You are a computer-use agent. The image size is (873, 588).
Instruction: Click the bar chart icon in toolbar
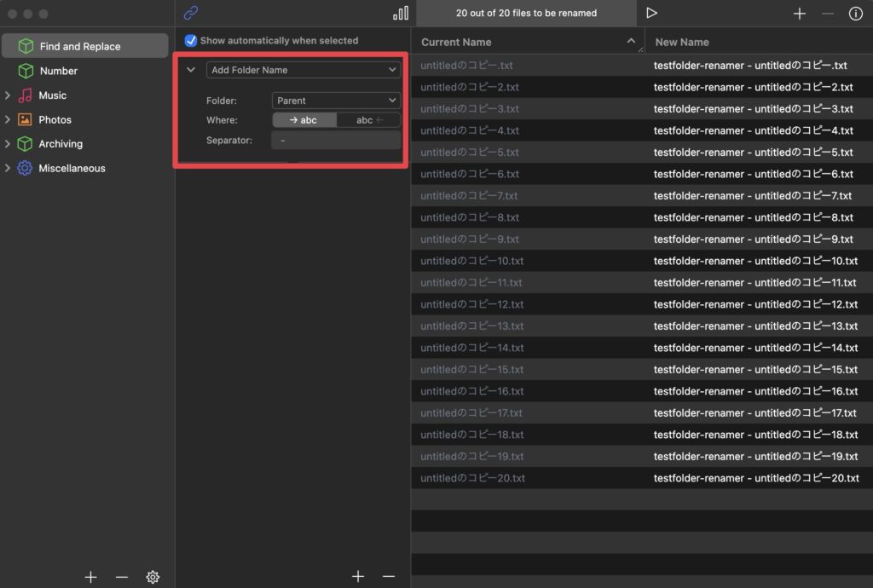[401, 14]
